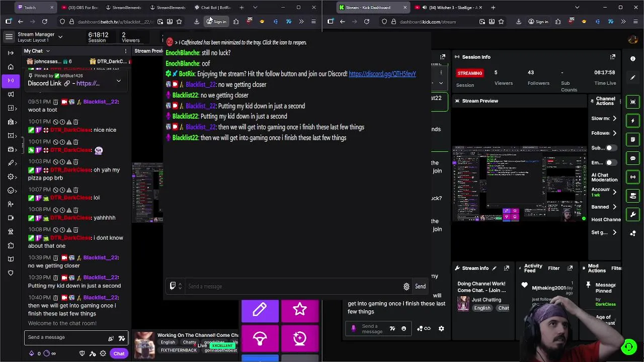Click the purple pencil Edit quick action
This screenshot has height=362, width=644.
pyautogui.click(x=260, y=310)
